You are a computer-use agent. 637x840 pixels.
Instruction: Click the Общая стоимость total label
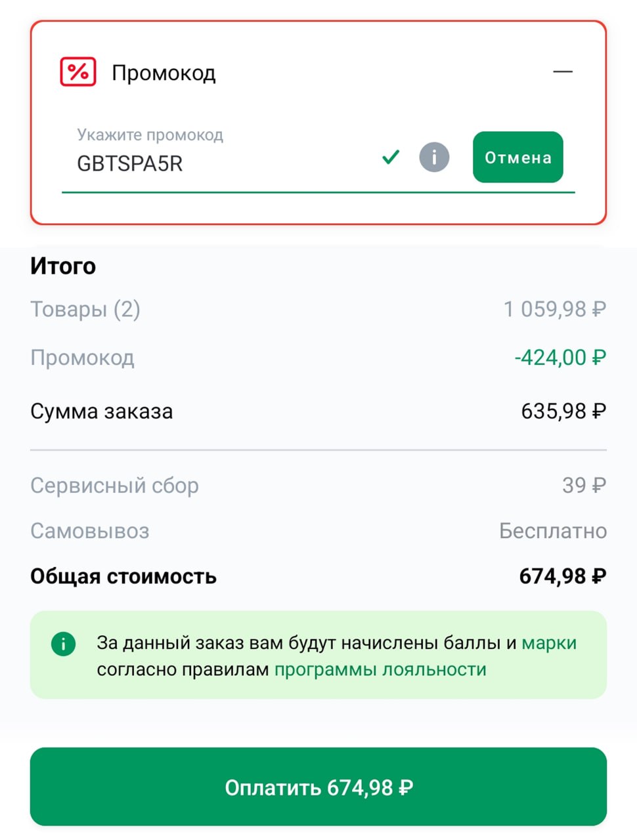click(123, 576)
